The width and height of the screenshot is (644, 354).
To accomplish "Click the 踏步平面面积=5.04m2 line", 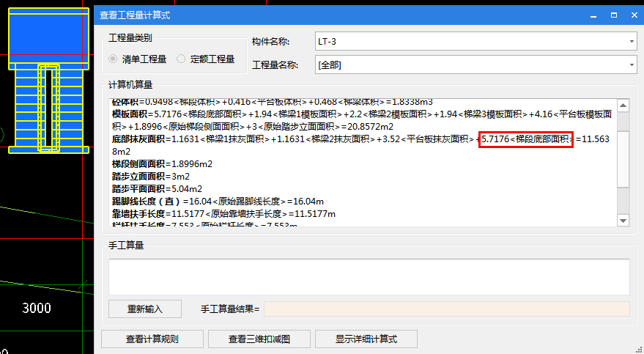I will point(157,189).
